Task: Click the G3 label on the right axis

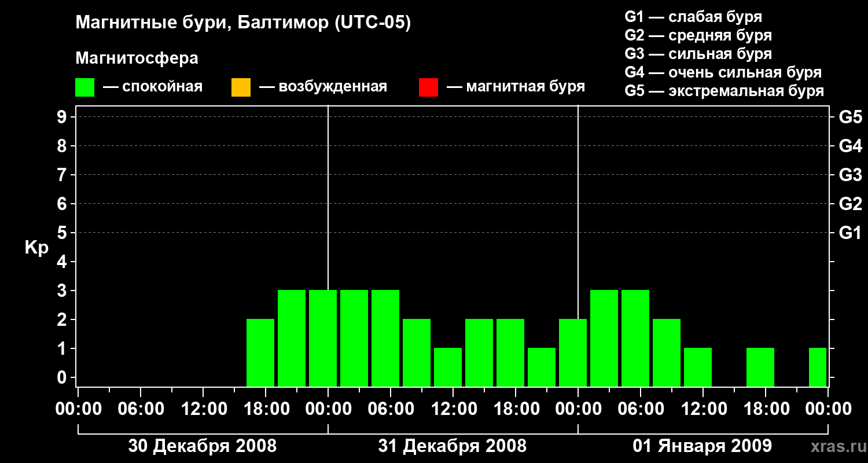Action: tap(850, 175)
